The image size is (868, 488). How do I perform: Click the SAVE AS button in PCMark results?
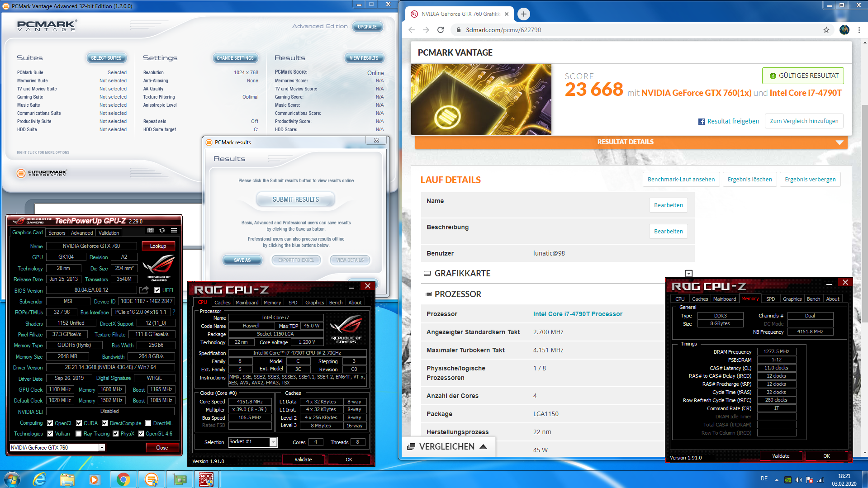(242, 260)
